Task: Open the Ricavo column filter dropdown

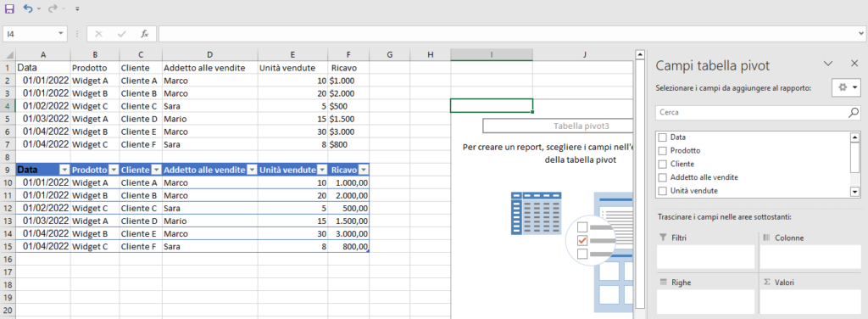Action: pos(364,170)
